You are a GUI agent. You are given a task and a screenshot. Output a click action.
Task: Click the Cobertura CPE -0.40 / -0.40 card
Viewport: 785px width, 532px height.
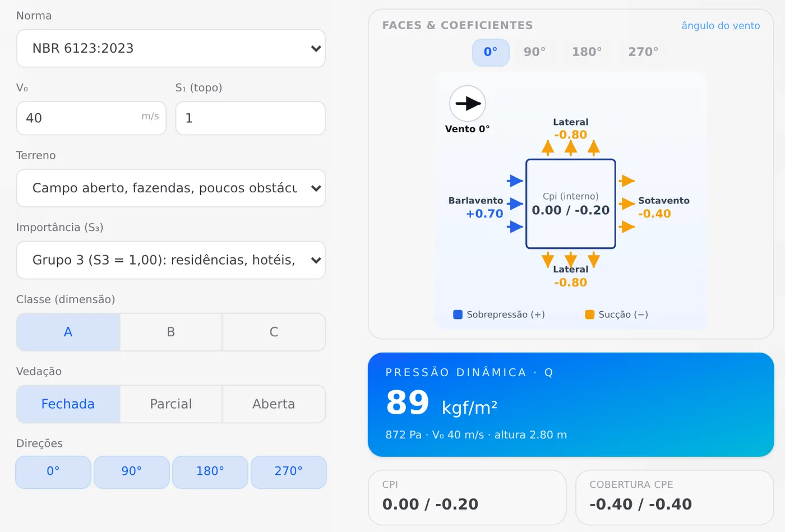click(675, 498)
